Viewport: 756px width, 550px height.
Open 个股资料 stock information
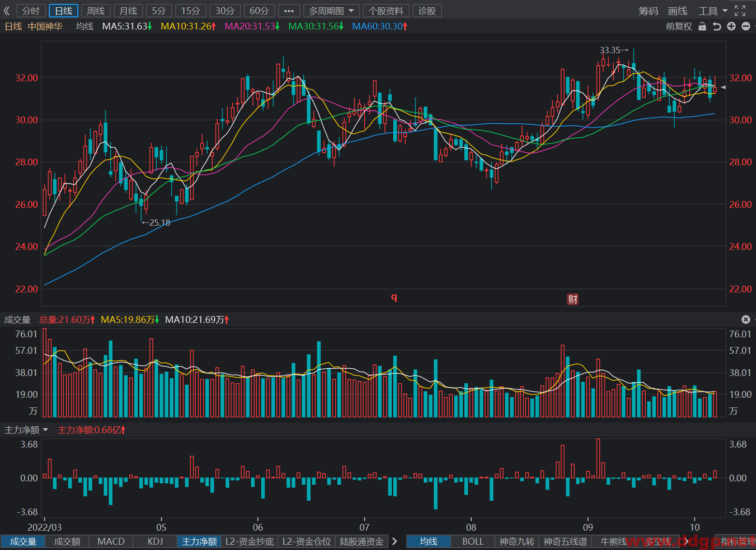coord(386,11)
